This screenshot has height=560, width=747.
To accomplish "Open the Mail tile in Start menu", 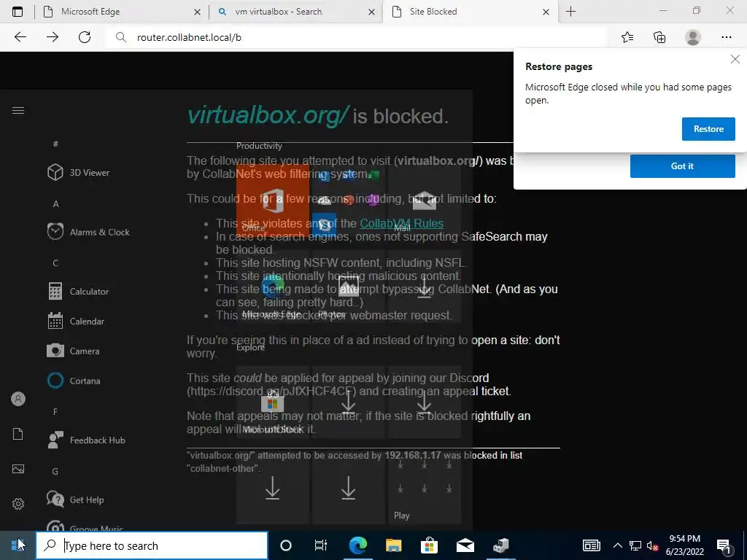I will pos(425,200).
